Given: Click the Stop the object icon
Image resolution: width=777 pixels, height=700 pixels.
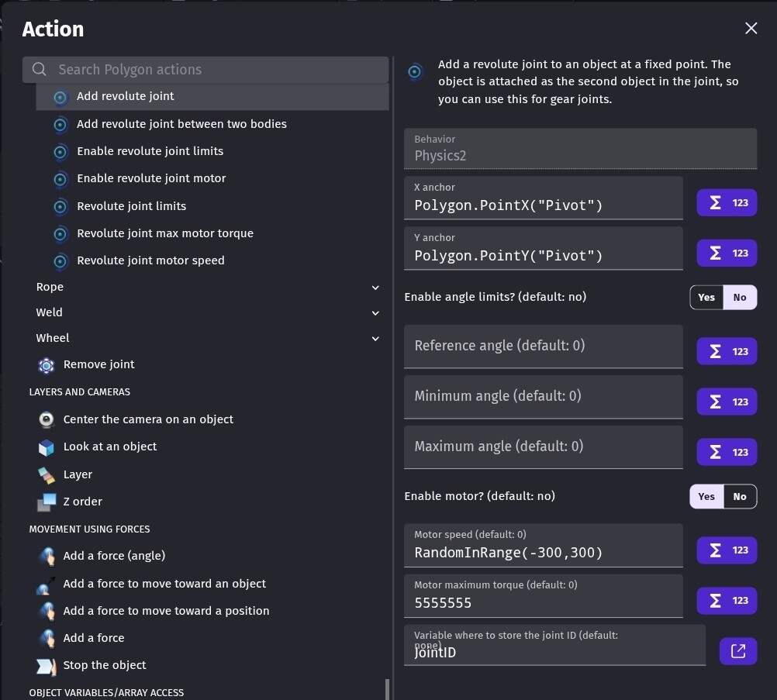Looking at the screenshot, I should click(47, 666).
